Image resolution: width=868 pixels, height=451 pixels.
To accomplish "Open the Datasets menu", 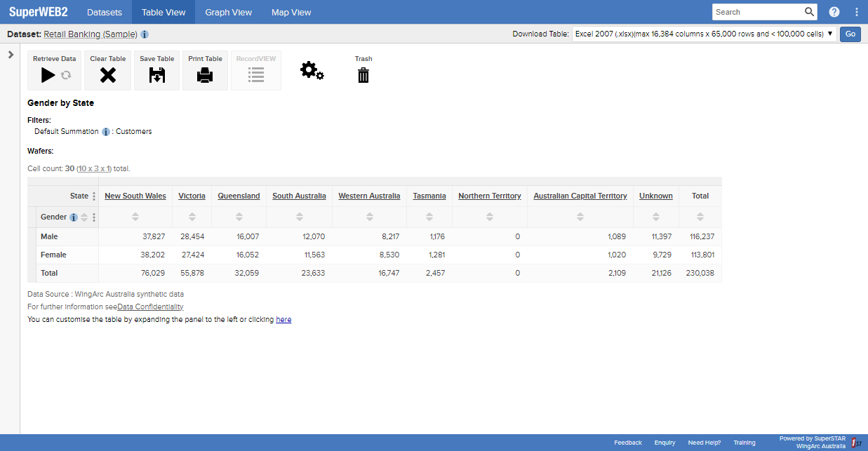I will point(105,12).
